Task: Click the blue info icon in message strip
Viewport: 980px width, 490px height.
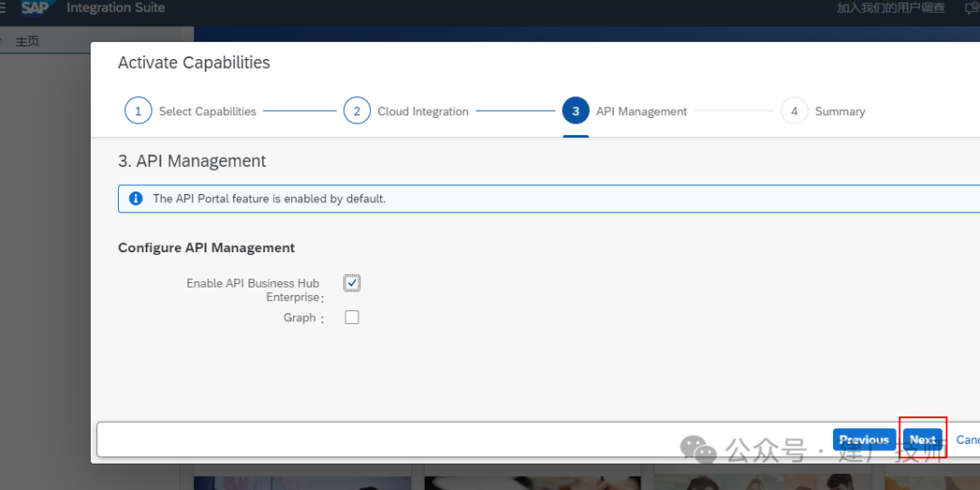Action: (135, 199)
